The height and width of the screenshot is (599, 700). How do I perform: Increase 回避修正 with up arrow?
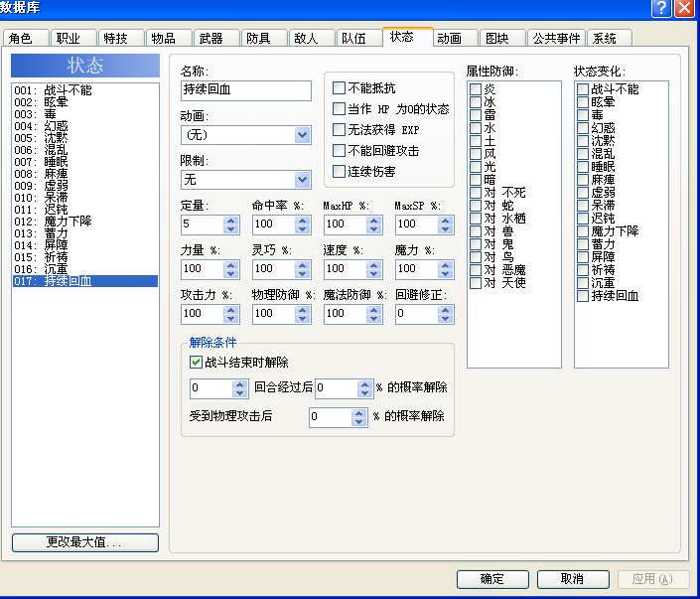click(445, 310)
